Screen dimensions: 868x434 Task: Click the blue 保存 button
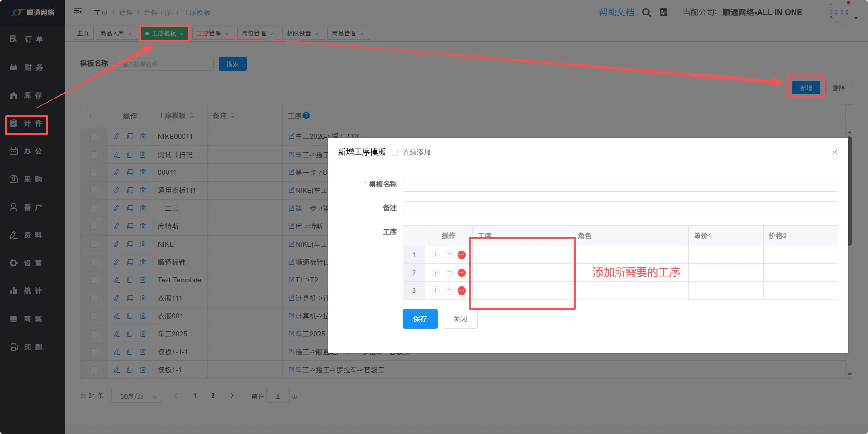coord(419,319)
